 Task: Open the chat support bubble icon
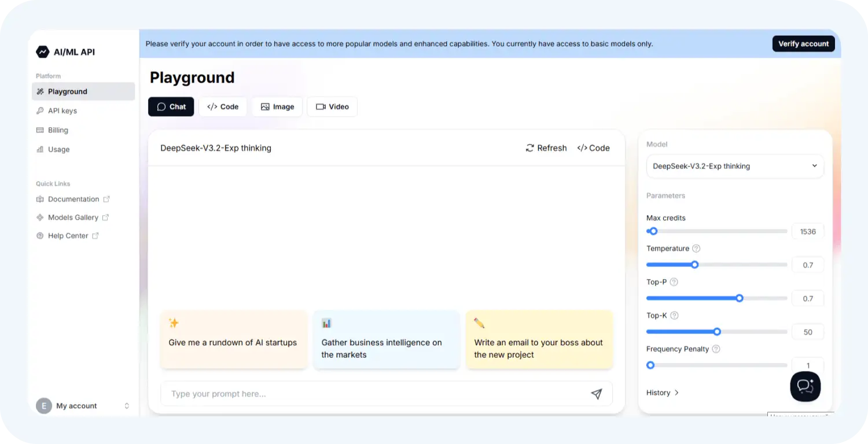(805, 386)
